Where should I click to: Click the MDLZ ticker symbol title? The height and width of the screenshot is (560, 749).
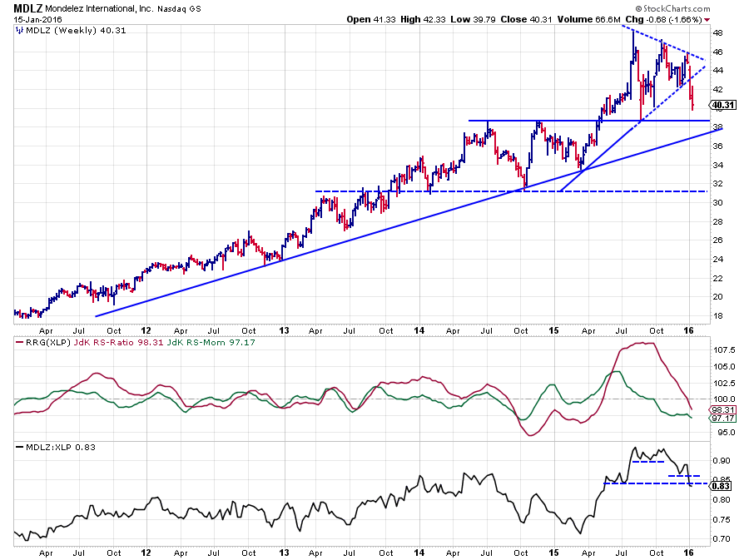point(27,8)
